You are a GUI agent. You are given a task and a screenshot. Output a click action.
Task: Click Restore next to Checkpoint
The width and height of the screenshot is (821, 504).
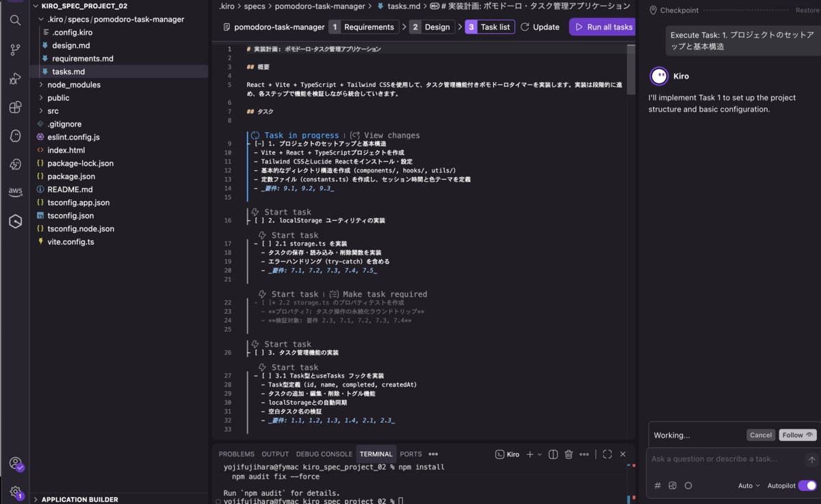(x=807, y=10)
